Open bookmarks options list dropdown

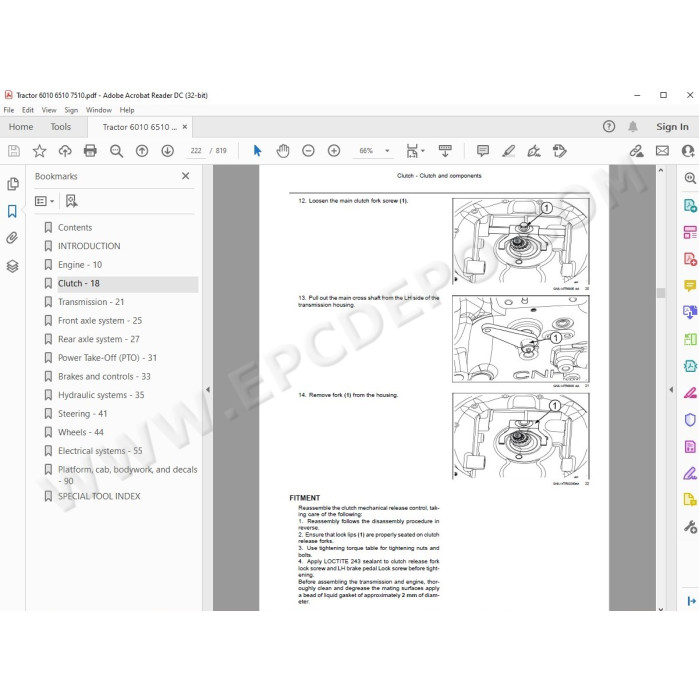tap(44, 201)
